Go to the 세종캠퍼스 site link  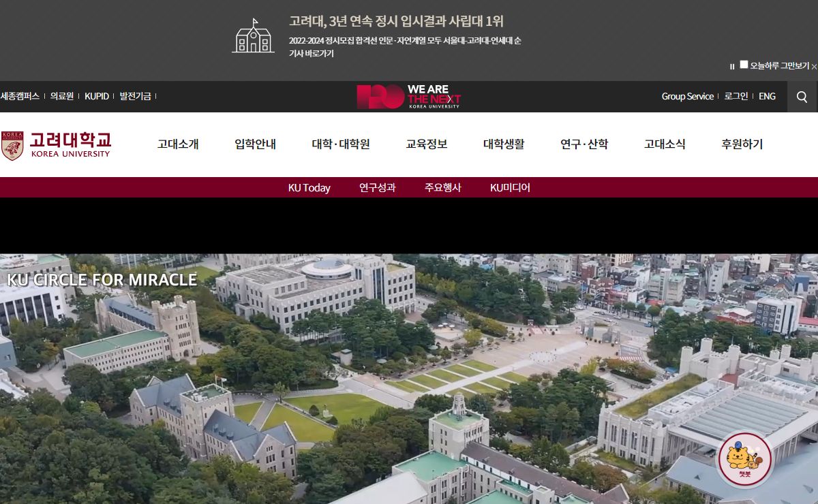pos(20,97)
